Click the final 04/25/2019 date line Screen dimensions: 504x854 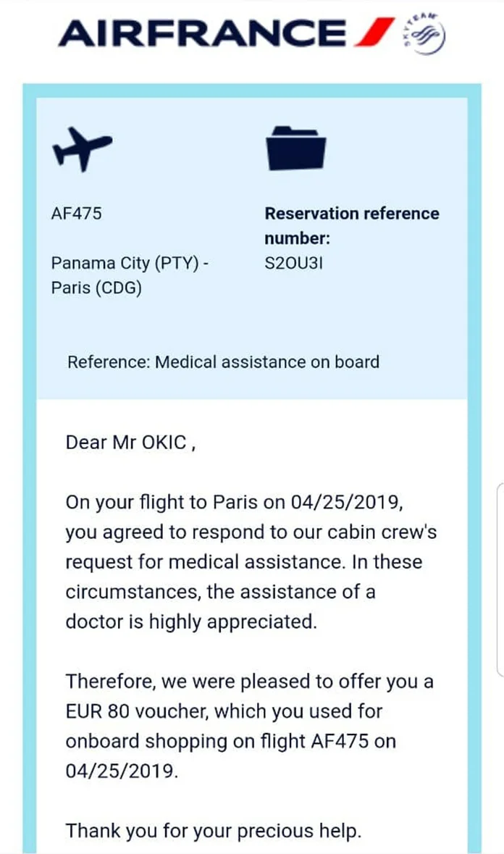(x=121, y=771)
